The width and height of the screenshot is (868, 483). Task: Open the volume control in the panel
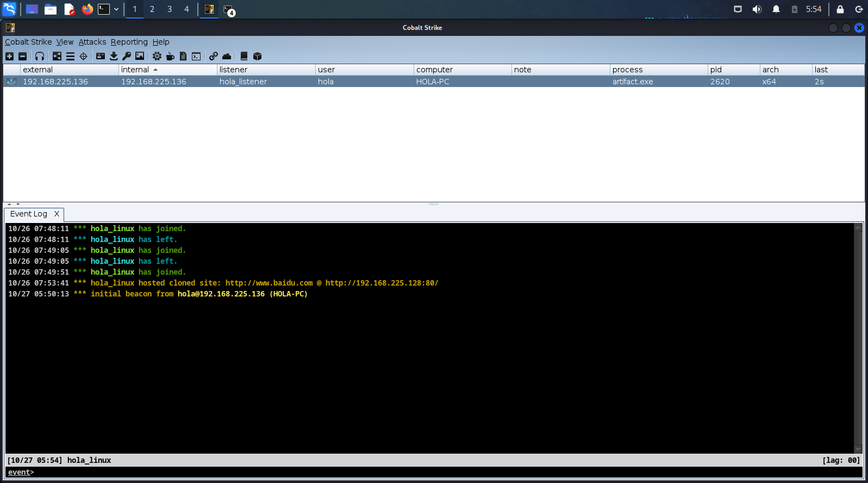(x=757, y=9)
